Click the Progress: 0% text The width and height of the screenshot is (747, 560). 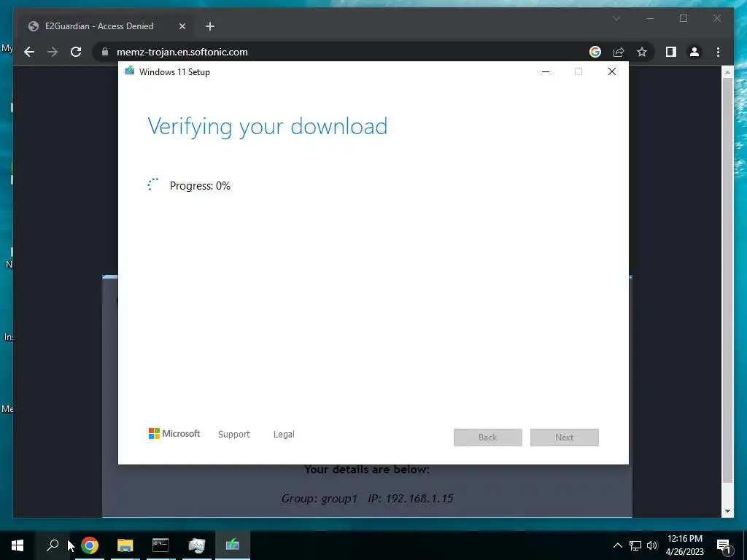coord(200,186)
